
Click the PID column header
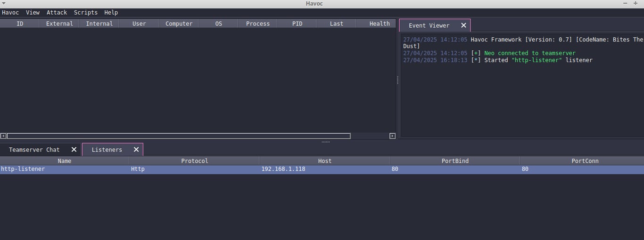point(297,24)
